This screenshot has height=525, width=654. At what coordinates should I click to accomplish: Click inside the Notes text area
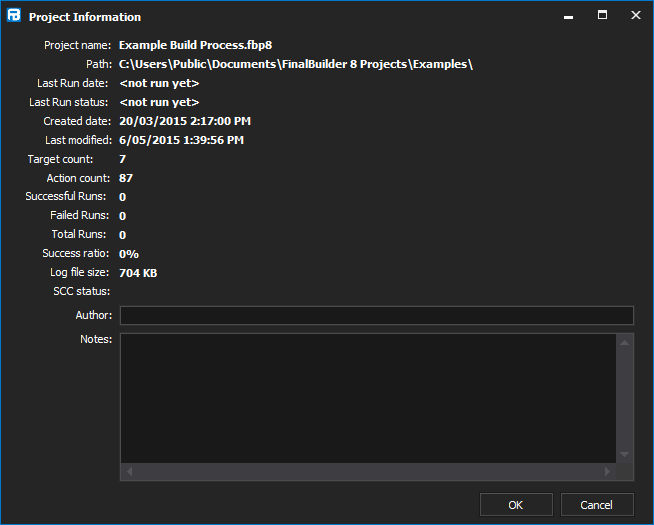(x=368, y=398)
